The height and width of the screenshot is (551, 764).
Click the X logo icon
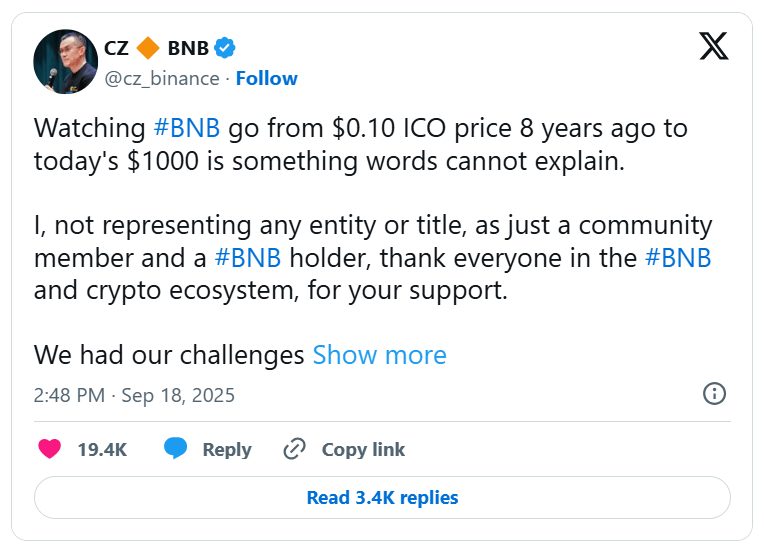713,46
